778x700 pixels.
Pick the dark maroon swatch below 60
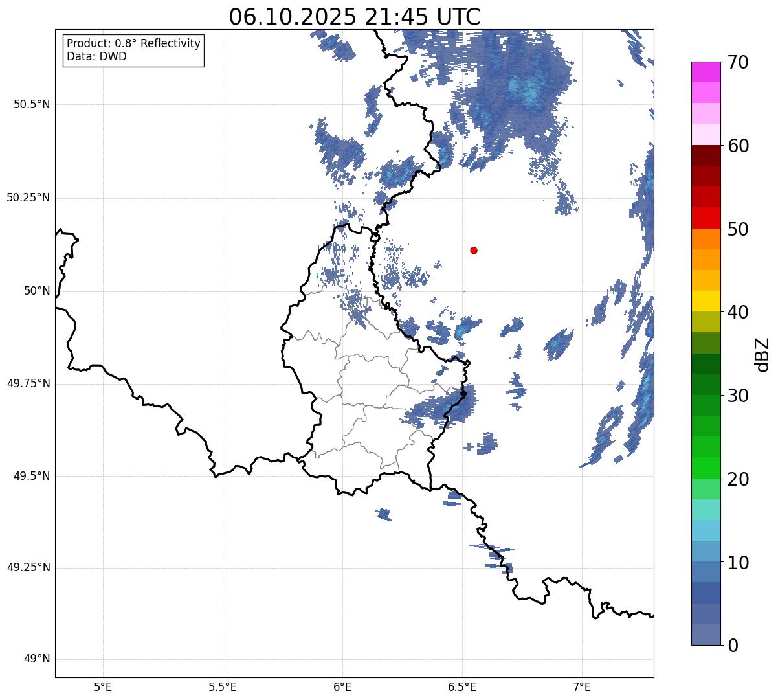point(706,155)
